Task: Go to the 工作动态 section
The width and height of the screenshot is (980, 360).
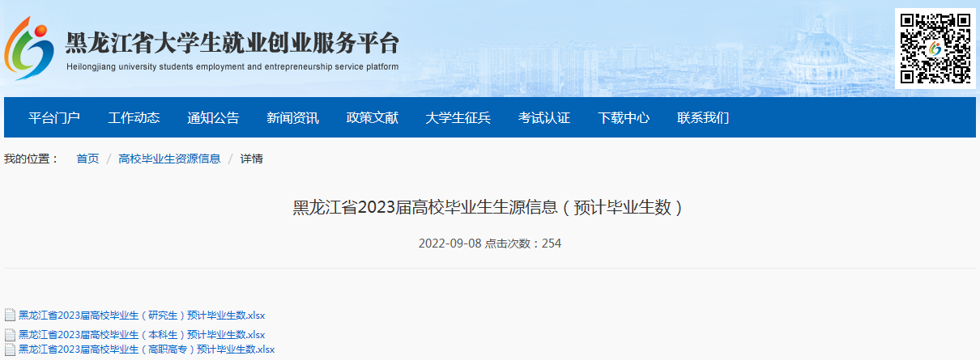Action: 134,118
